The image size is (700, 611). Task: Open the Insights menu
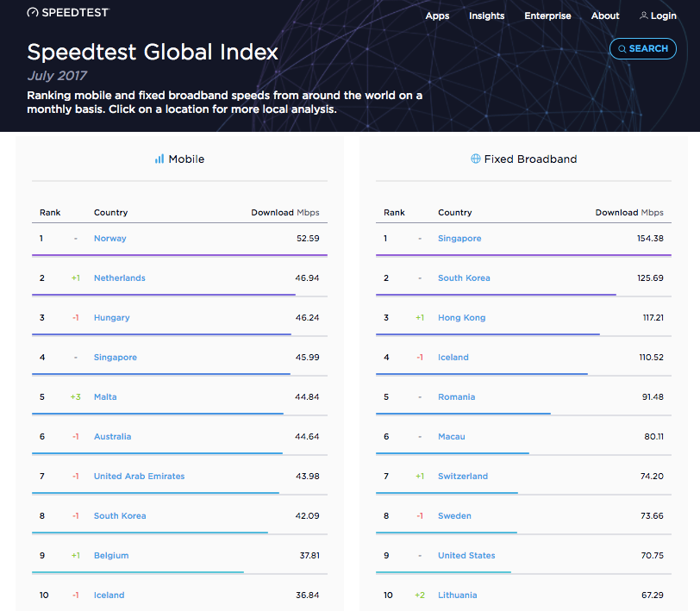coord(486,16)
